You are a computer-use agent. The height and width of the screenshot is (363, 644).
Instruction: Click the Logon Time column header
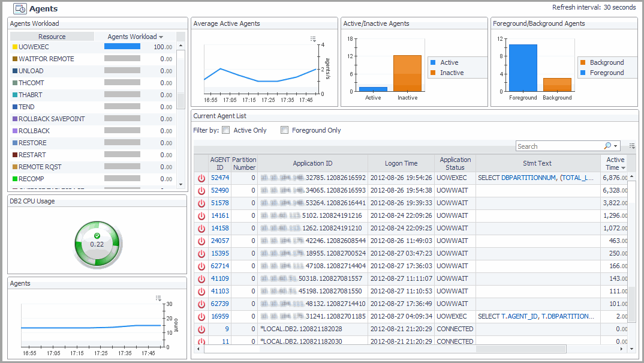pos(401,164)
